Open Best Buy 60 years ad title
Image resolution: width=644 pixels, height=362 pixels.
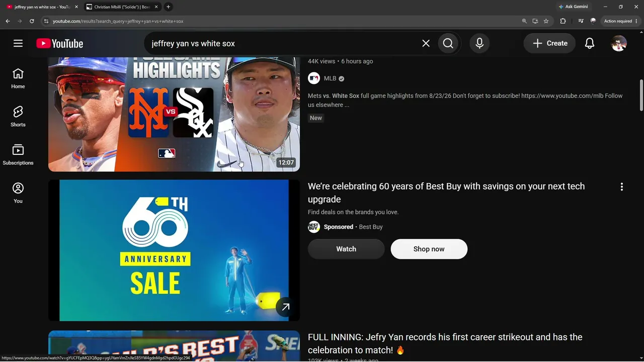click(446, 193)
